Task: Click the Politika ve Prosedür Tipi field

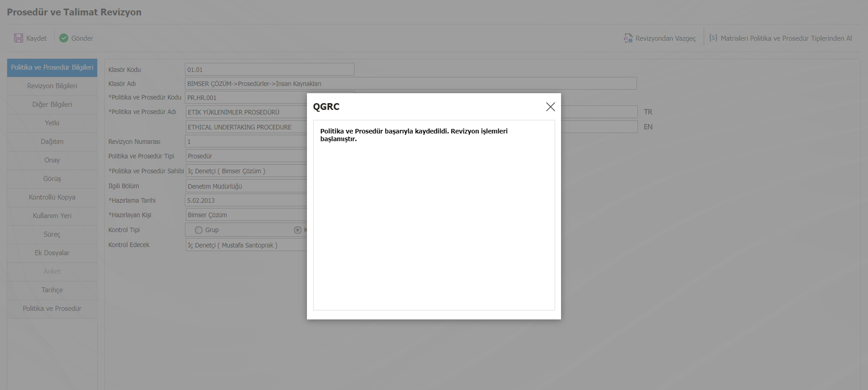Action: [x=246, y=156]
